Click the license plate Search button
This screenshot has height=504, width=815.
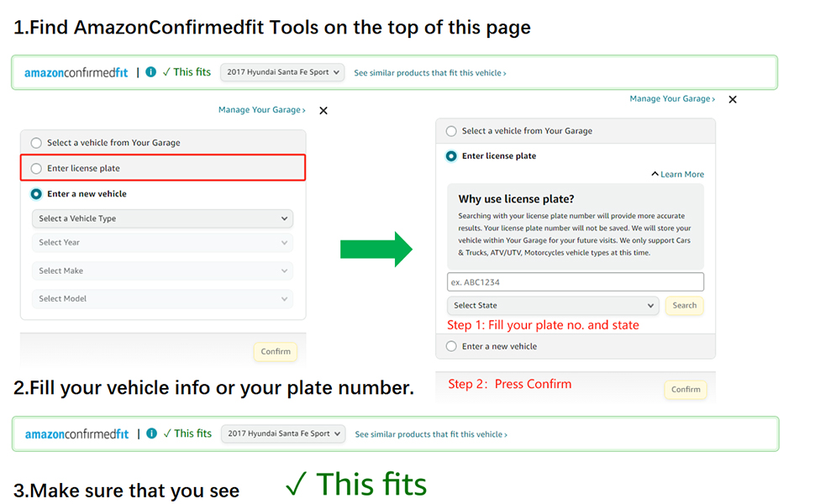(684, 306)
